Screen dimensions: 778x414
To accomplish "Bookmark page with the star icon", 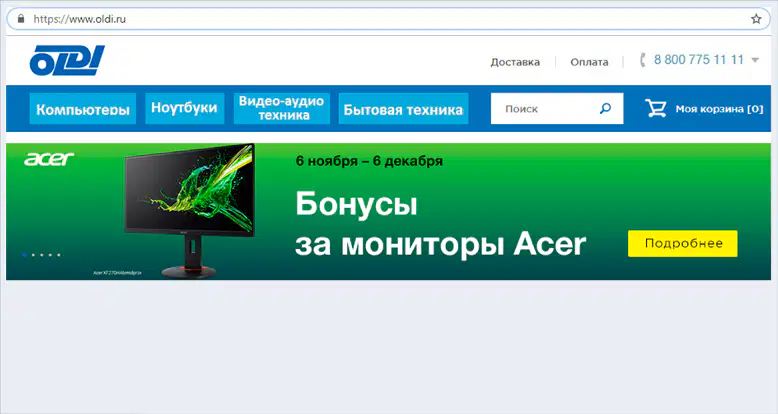I will [756, 19].
